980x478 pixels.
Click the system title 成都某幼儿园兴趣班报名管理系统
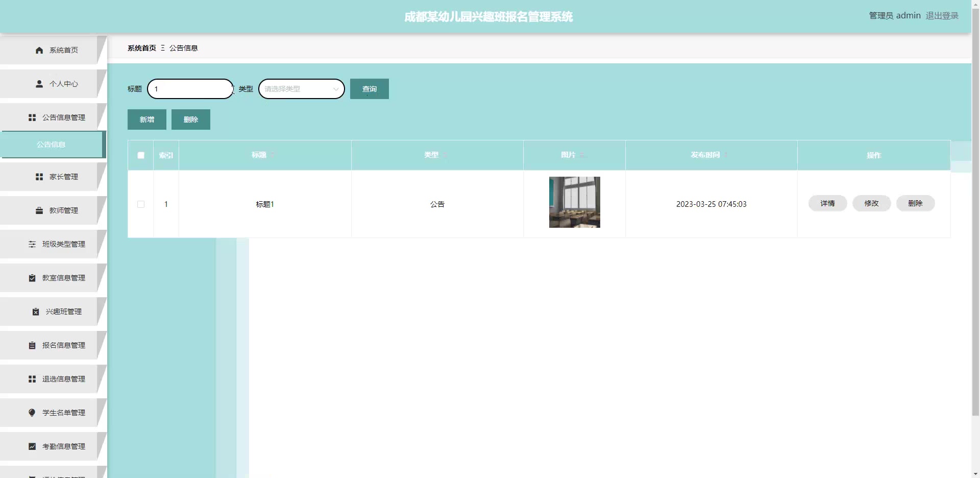coord(488,17)
